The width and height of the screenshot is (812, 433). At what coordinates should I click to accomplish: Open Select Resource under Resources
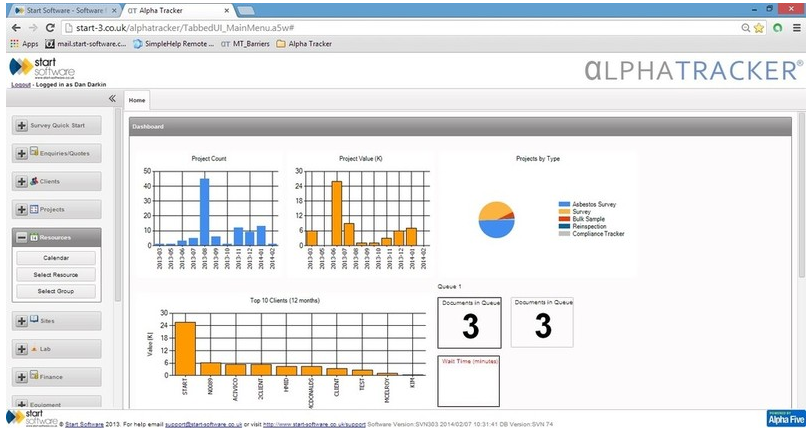tap(56, 275)
